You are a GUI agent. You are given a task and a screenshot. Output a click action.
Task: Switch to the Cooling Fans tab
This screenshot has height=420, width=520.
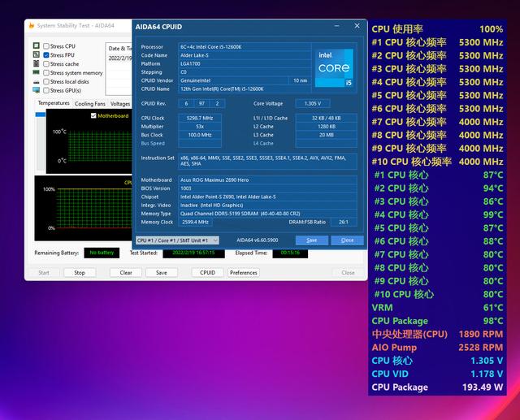tap(90, 104)
